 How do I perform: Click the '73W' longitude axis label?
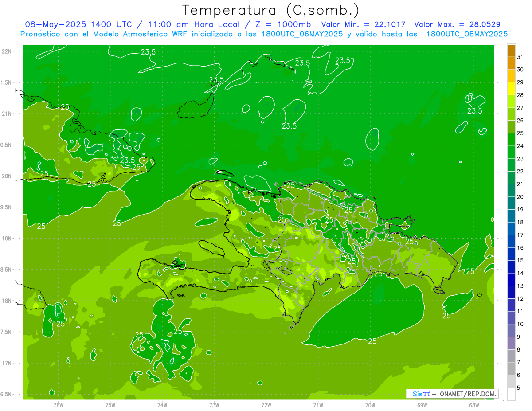[x=214, y=405]
